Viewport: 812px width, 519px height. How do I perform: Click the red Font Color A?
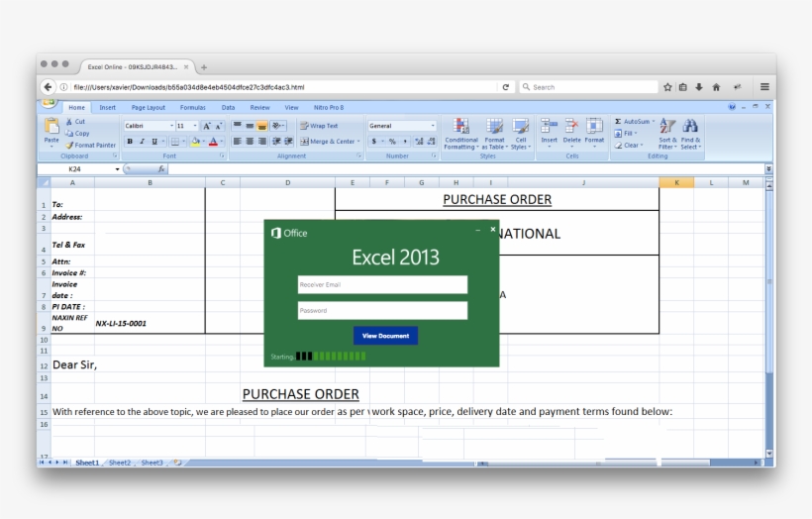[213, 142]
